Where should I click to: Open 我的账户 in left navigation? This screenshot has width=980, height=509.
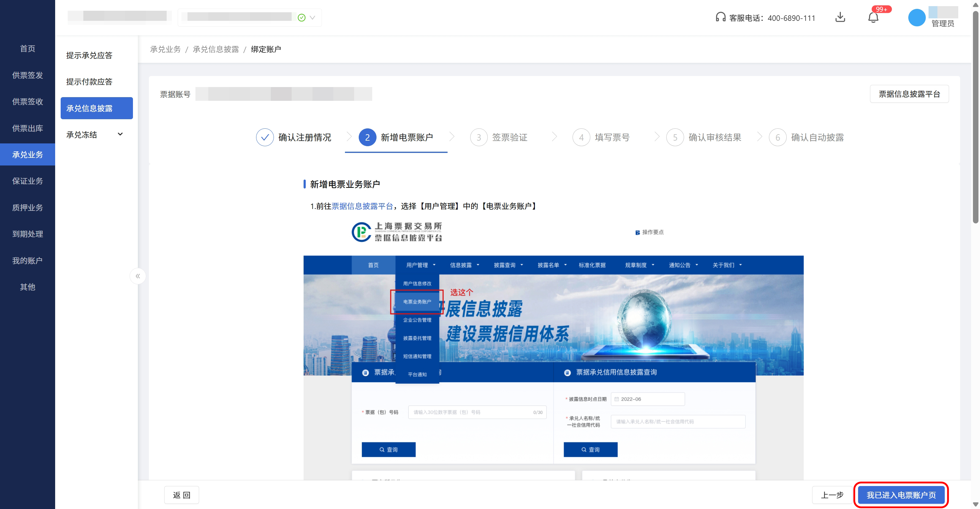(27, 260)
